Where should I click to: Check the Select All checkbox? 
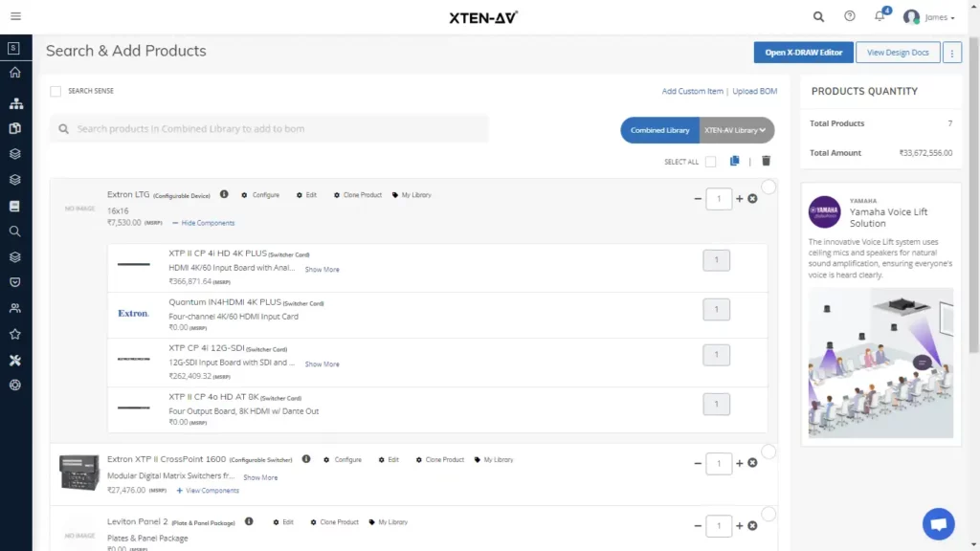711,162
